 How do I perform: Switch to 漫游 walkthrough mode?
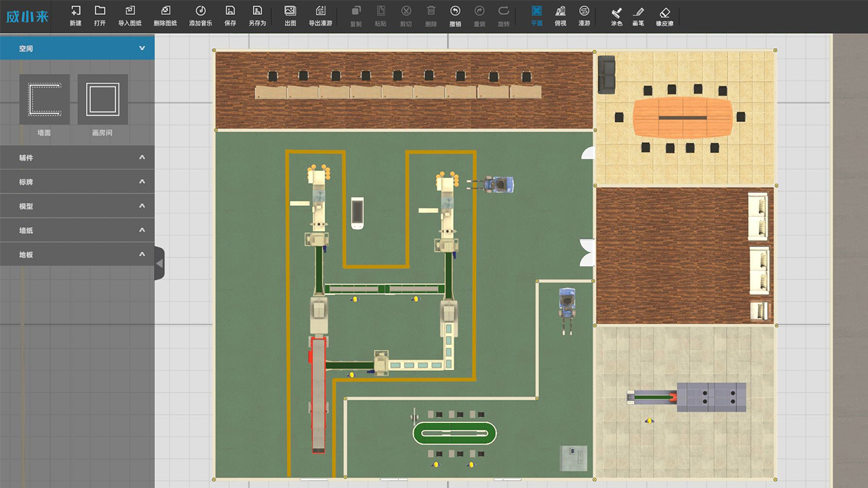point(584,15)
